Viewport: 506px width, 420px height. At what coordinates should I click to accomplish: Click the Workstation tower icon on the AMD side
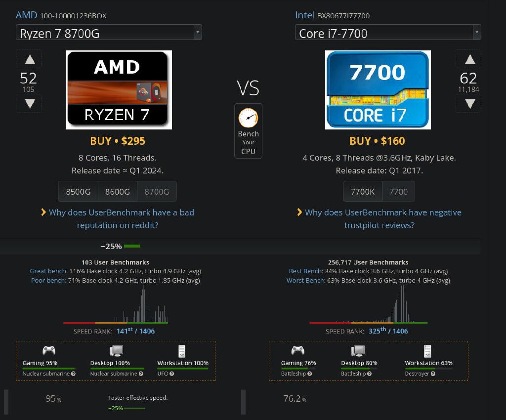pos(183,350)
